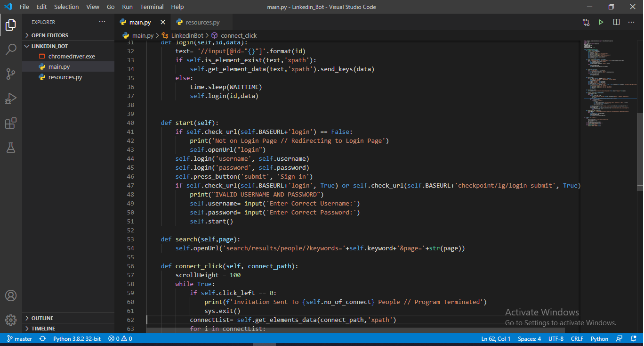
Task: Change language mode from Python
Action: pos(599,339)
